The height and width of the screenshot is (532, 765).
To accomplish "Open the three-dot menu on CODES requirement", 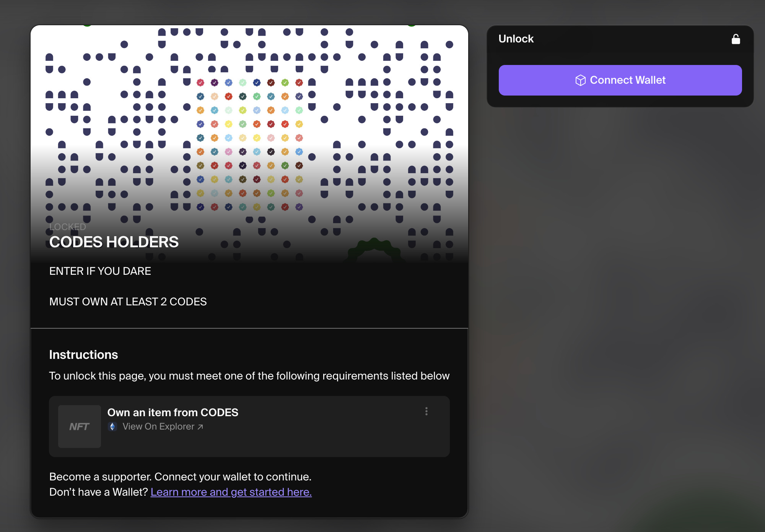I will coord(426,411).
